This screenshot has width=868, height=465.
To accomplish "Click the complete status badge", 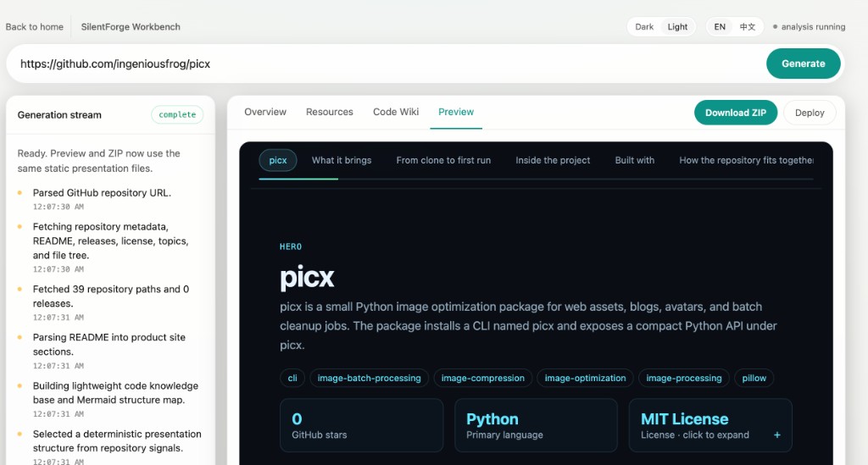I will pyautogui.click(x=177, y=114).
